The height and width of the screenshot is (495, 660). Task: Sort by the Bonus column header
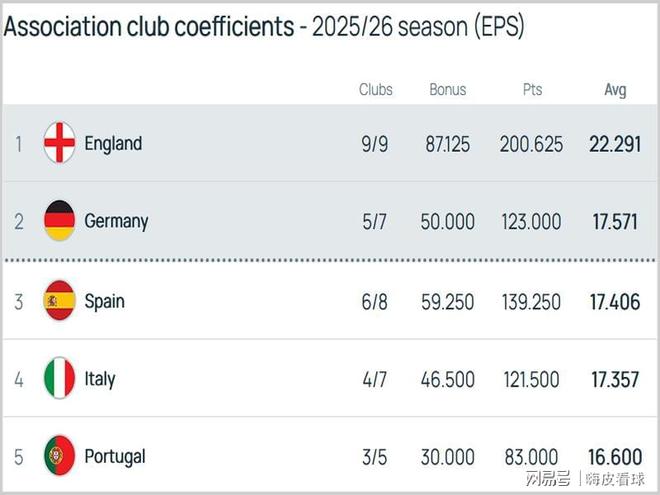coord(448,90)
